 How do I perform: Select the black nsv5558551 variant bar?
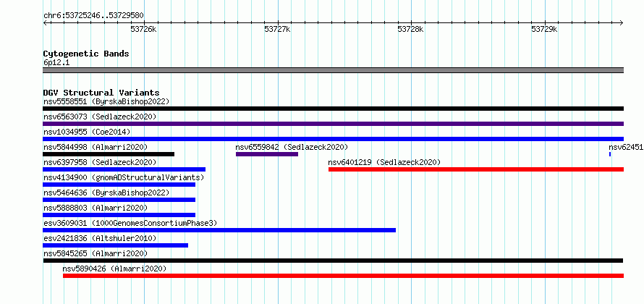pos(333,109)
